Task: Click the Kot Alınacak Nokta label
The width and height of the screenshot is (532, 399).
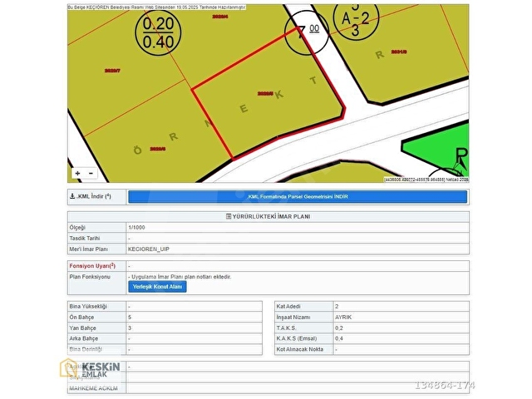Action: tap(300, 349)
